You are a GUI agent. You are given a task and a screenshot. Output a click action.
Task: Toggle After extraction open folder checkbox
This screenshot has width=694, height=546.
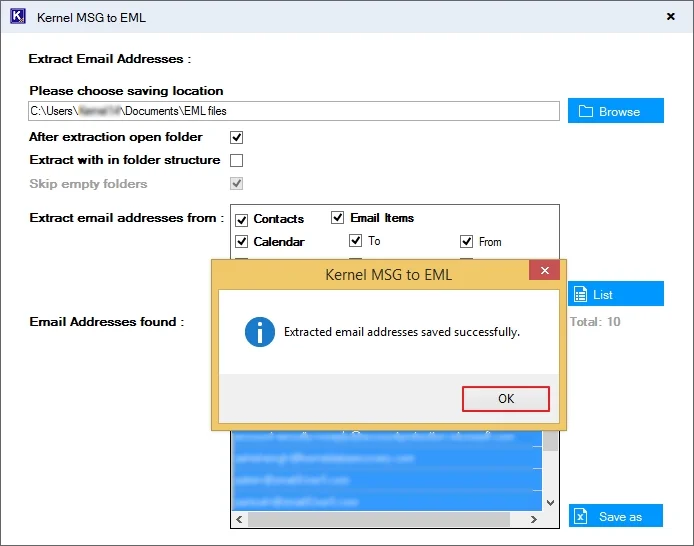click(236, 137)
